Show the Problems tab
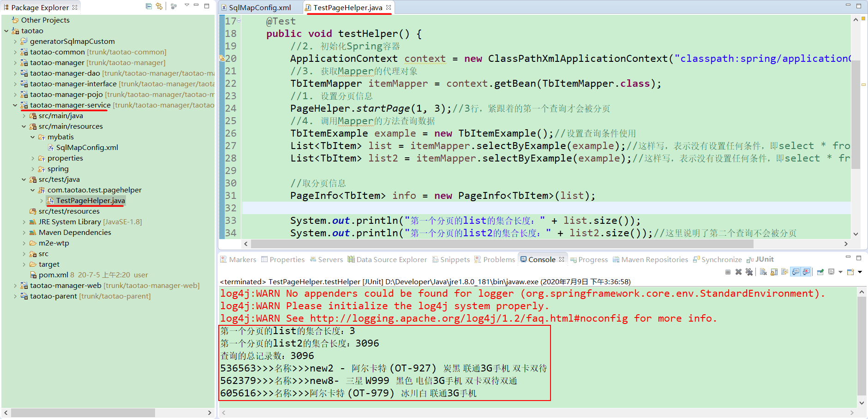This screenshot has height=419, width=868. pos(495,259)
